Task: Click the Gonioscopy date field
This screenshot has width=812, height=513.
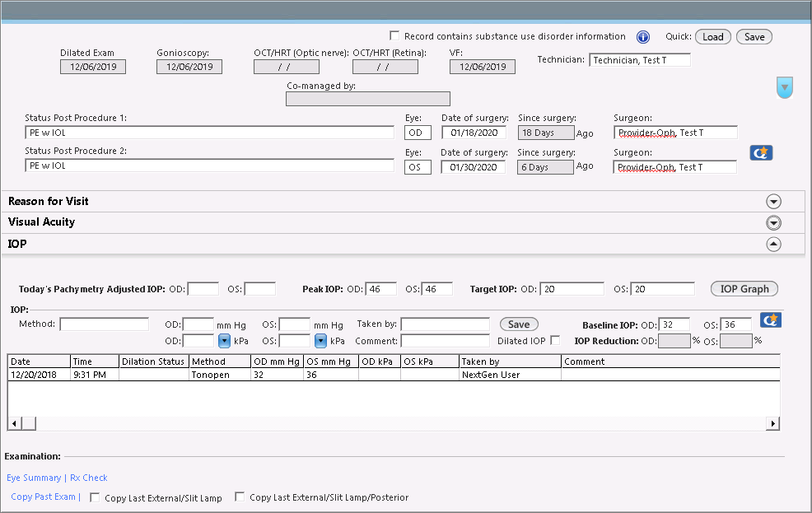Action: pyautogui.click(x=189, y=67)
